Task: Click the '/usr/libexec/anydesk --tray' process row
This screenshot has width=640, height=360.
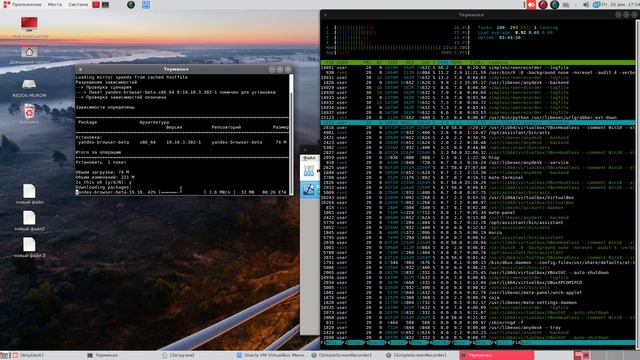Action: (x=478, y=327)
